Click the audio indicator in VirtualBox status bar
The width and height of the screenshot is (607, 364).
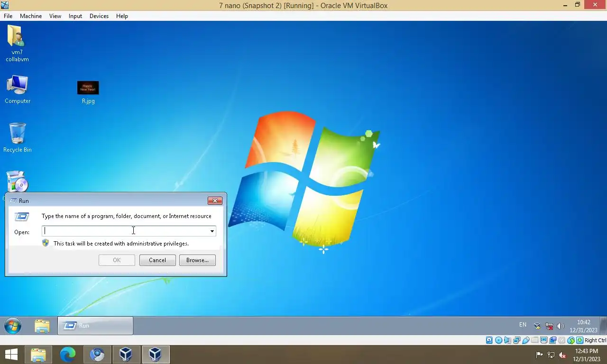pyautogui.click(x=507, y=340)
